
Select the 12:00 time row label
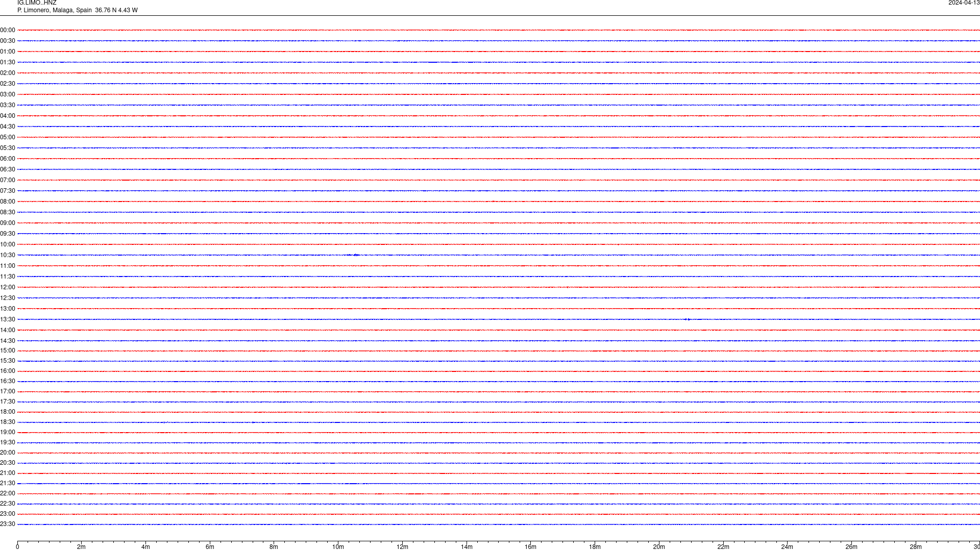point(8,287)
